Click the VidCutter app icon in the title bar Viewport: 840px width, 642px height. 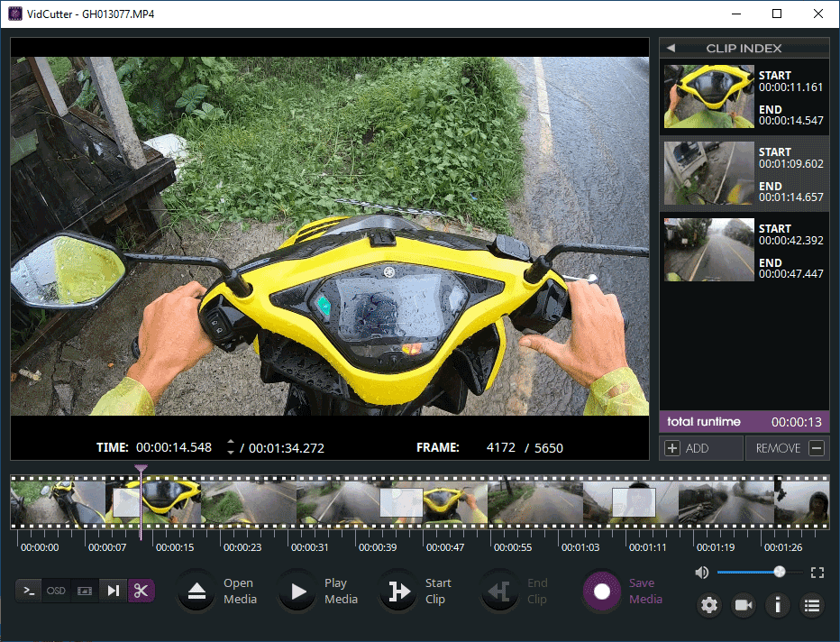coord(15,14)
